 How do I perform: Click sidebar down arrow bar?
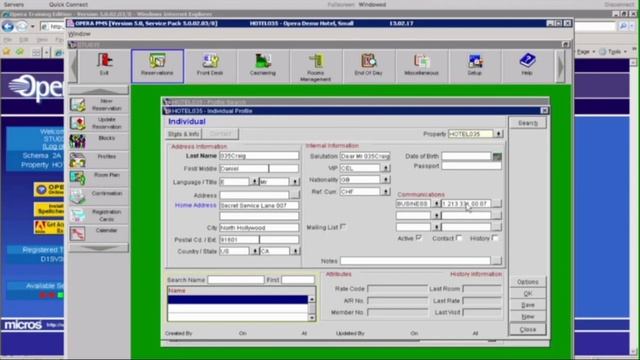point(98,247)
